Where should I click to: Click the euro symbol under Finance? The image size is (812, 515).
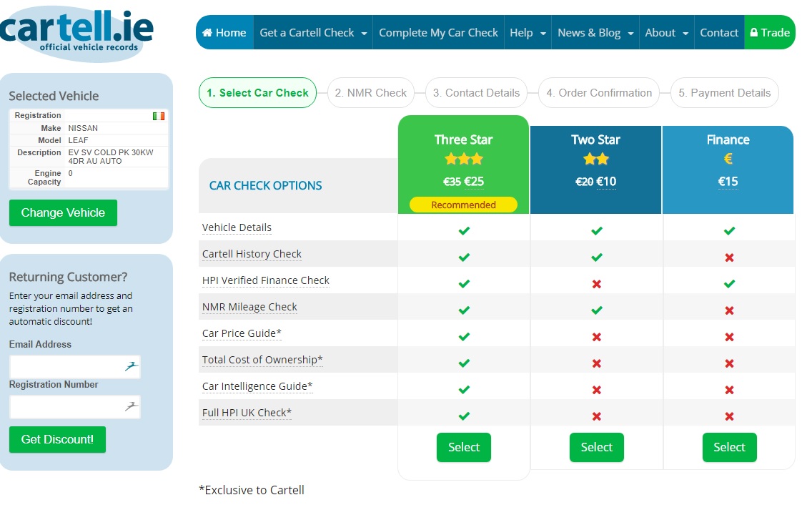(x=728, y=159)
